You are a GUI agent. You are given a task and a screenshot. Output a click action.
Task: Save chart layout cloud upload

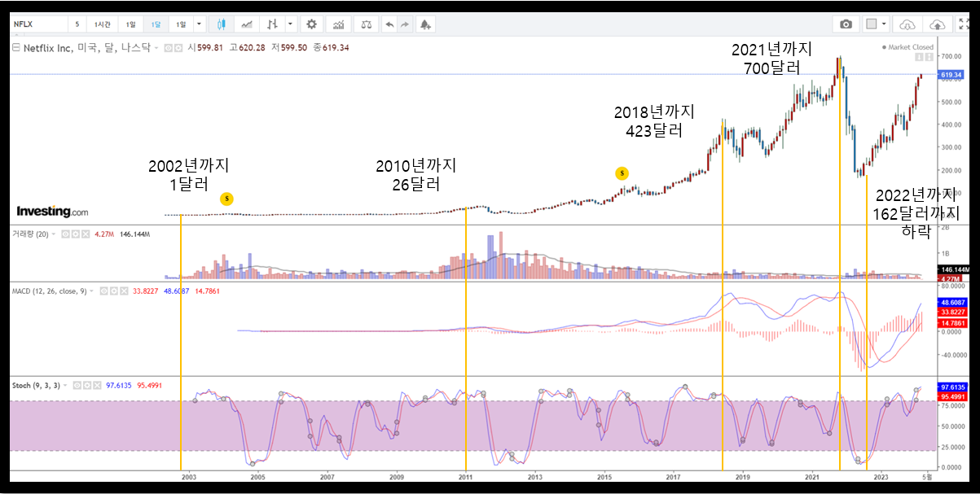[x=938, y=24]
